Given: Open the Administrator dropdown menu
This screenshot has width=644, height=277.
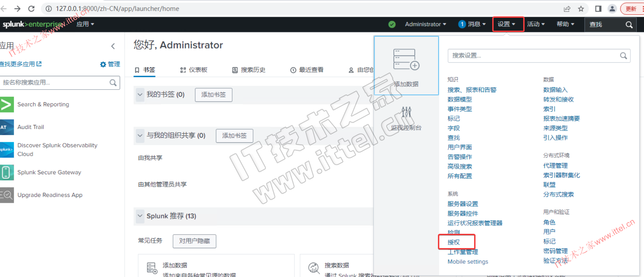Looking at the screenshot, I should (x=425, y=24).
